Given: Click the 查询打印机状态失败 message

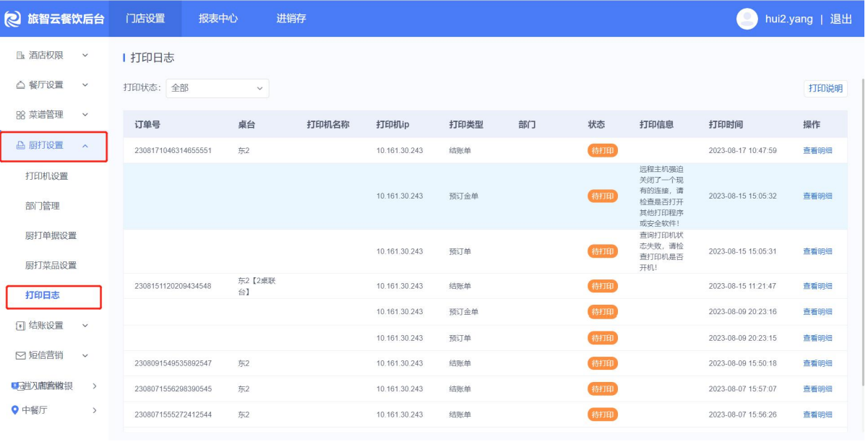Looking at the screenshot, I should pyautogui.click(x=662, y=251).
